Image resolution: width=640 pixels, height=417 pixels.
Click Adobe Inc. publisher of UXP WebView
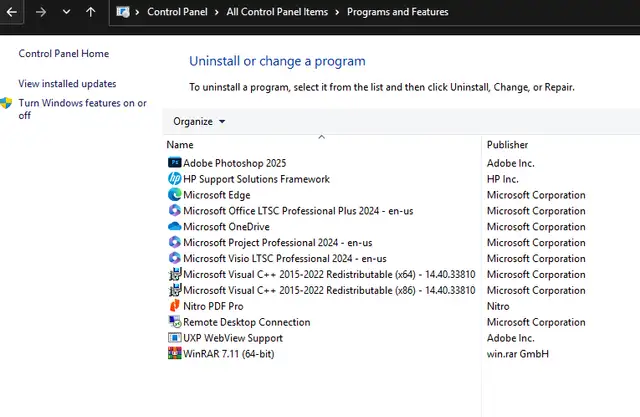[x=511, y=338]
